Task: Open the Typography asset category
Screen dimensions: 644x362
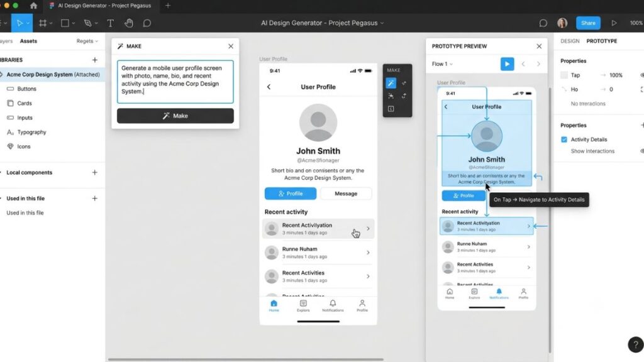Action: [x=31, y=132]
